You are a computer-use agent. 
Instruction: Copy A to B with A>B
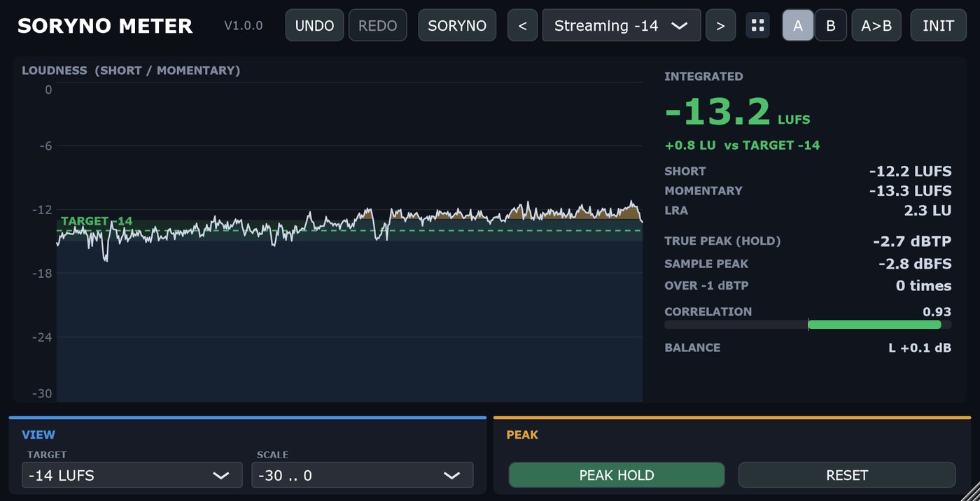tap(876, 26)
